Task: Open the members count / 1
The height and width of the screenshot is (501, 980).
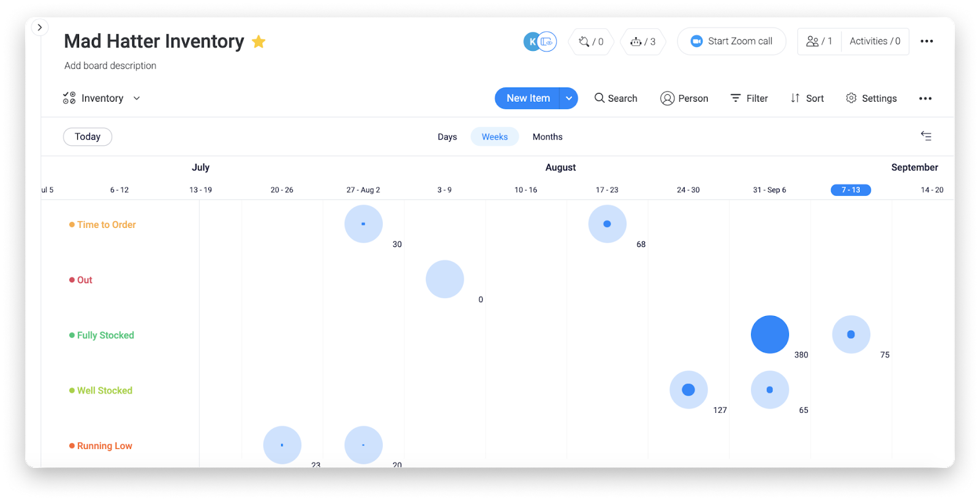Action: click(820, 41)
